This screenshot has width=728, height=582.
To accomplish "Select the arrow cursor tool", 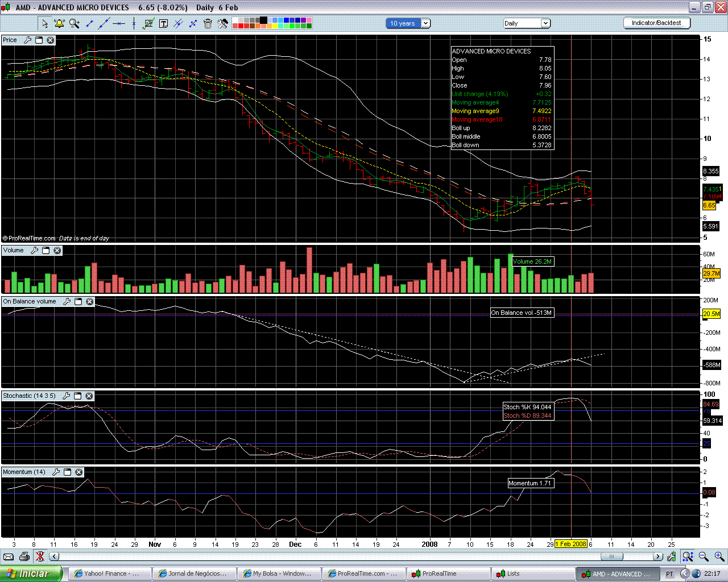I will [45, 23].
